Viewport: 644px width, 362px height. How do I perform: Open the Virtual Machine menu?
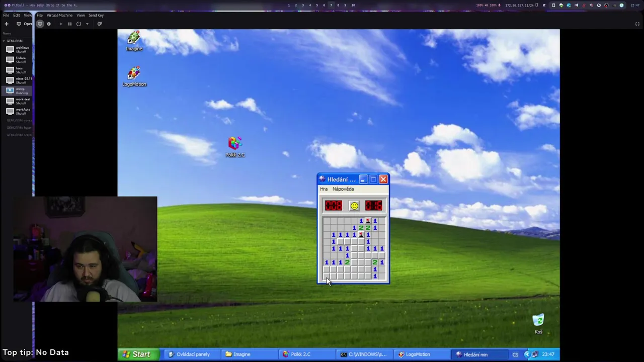click(59, 15)
